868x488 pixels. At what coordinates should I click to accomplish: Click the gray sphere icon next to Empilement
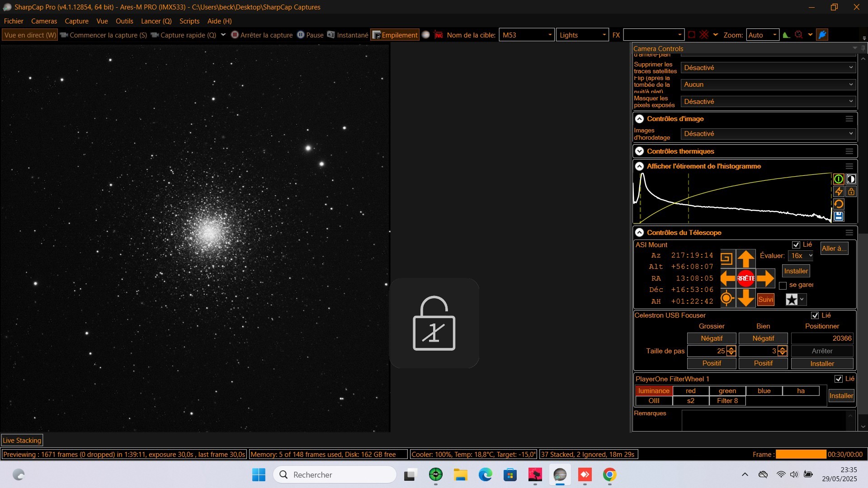(426, 35)
